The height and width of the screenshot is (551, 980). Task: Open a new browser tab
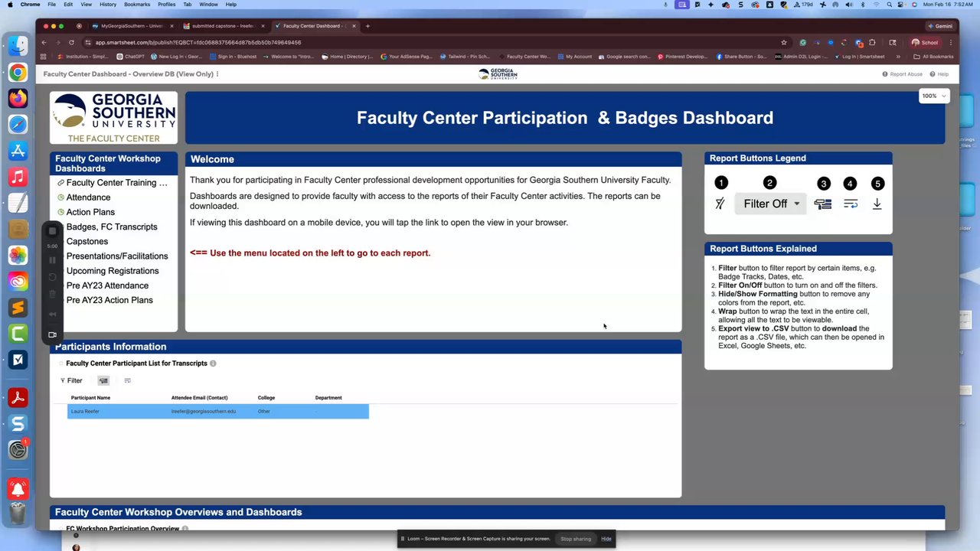click(x=367, y=26)
